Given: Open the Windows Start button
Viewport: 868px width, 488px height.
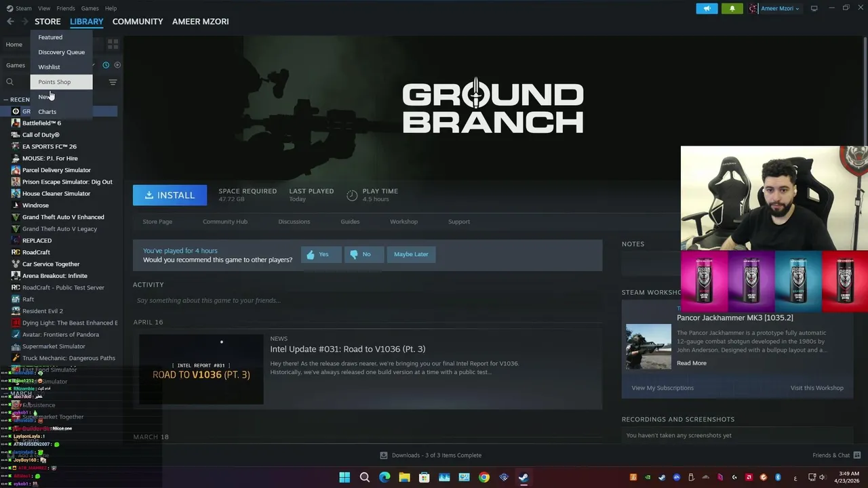Looking at the screenshot, I should (x=344, y=477).
